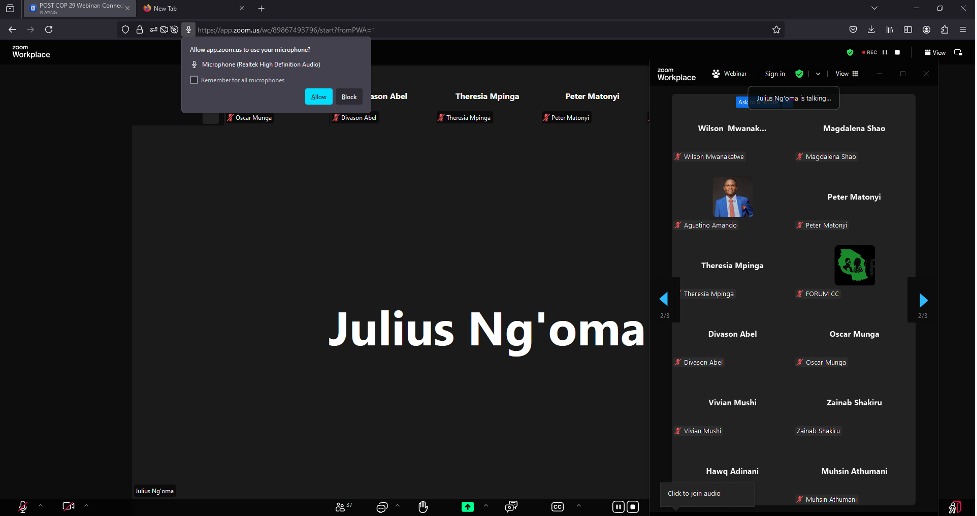977x516 pixels.
Task: Check Remember for all microphones box
Action: click(194, 80)
